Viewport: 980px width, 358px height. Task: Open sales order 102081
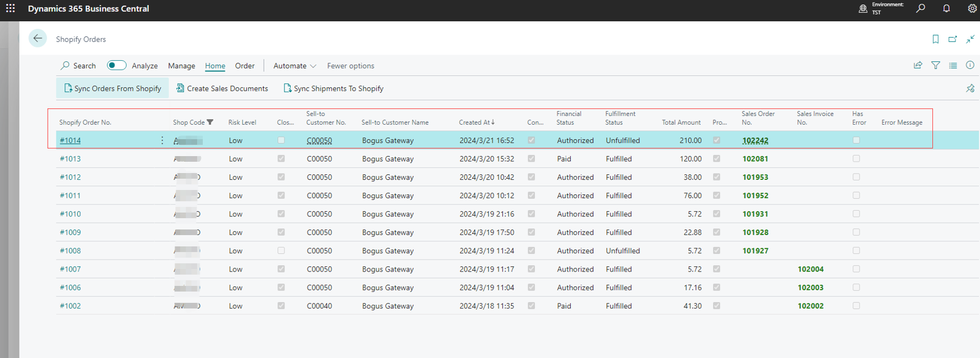(x=755, y=159)
